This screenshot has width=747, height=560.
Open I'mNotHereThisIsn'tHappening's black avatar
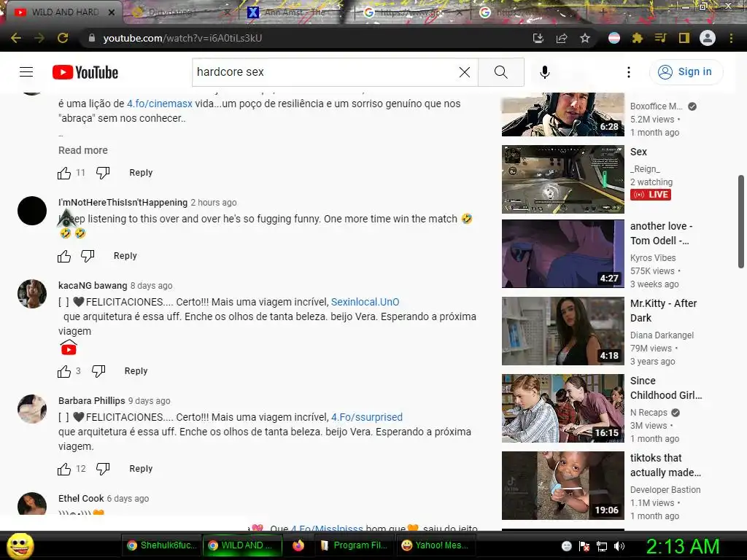(x=32, y=211)
